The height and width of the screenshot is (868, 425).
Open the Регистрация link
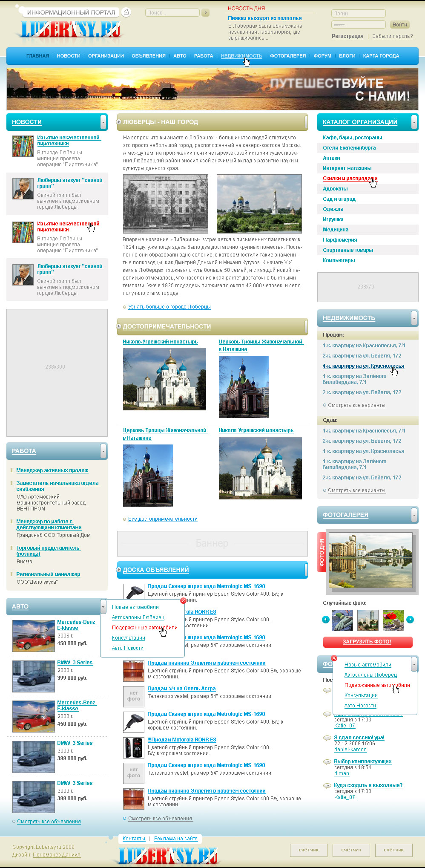[347, 36]
